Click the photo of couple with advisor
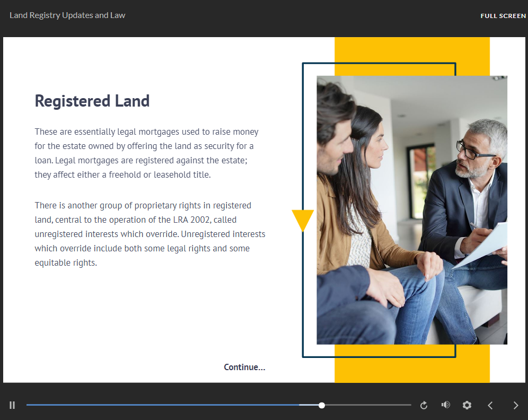 pyautogui.click(x=412, y=210)
